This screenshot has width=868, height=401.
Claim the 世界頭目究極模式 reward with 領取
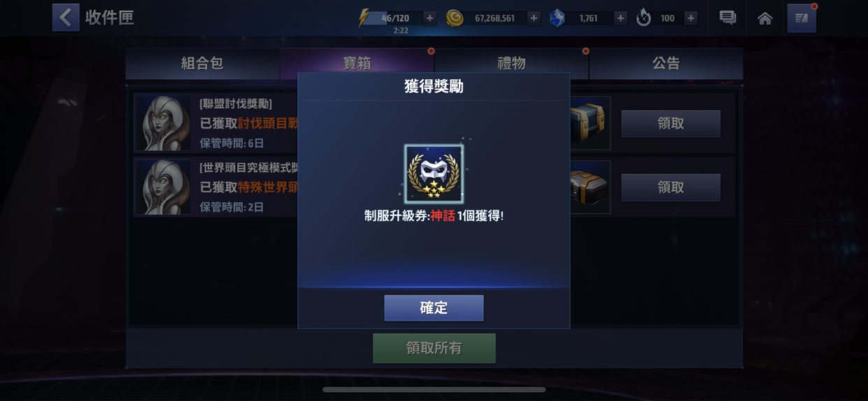click(671, 187)
